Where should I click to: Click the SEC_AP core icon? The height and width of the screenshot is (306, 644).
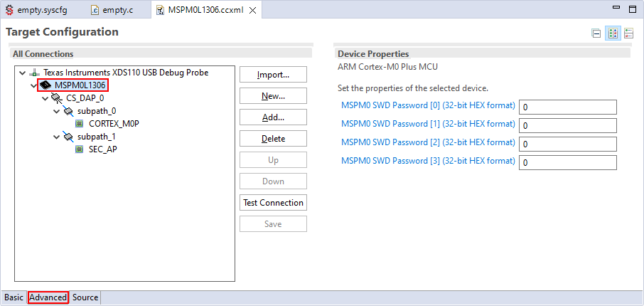click(x=80, y=149)
